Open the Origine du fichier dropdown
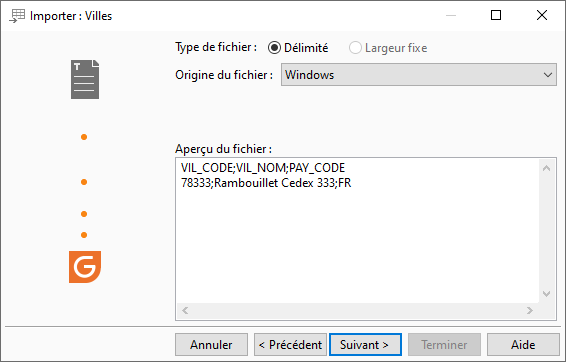The height and width of the screenshot is (362, 566). tap(419, 75)
